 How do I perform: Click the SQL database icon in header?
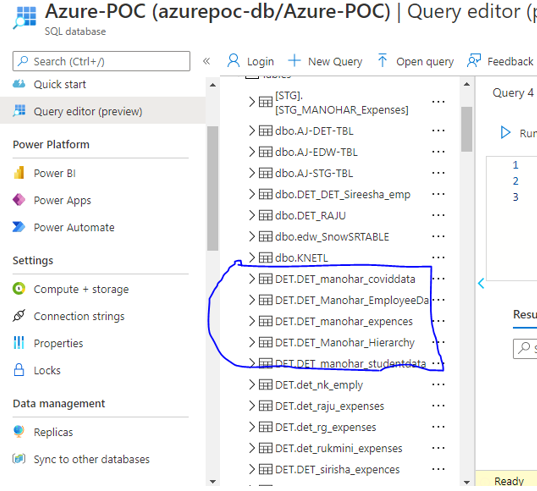click(25, 17)
